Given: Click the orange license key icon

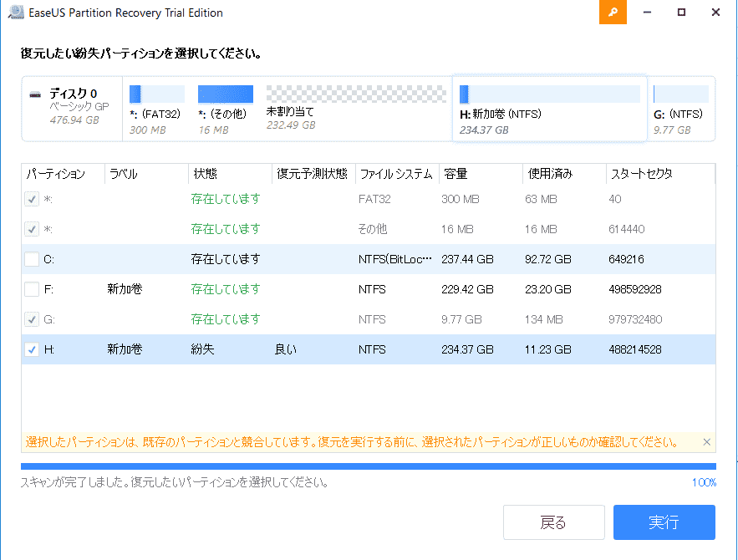Looking at the screenshot, I should [613, 13].
